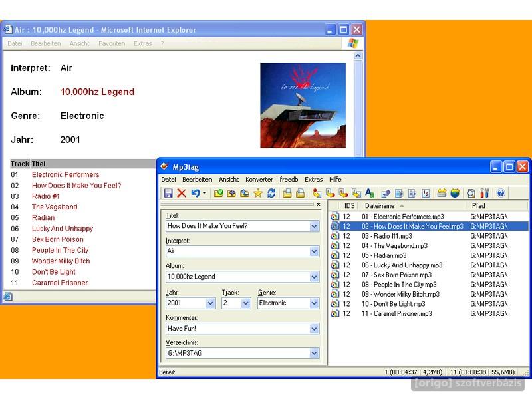Viewport: 532px width, 399px height.
Task: Click into the Kommentar field showing Have Fun!
Action: 238,329
